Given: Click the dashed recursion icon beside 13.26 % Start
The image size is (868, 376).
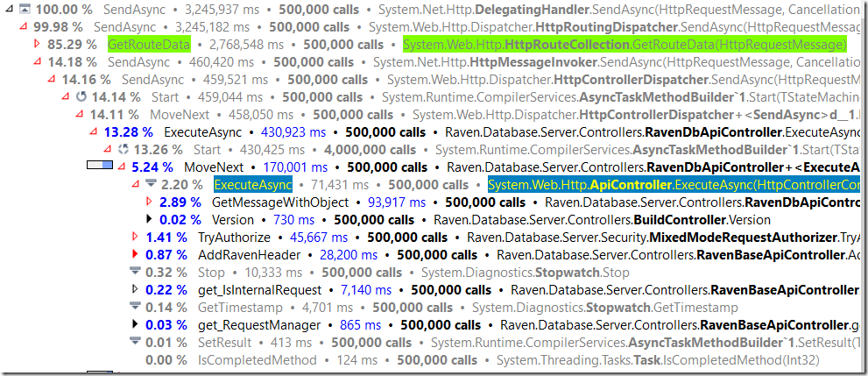Looking at the screenshot, I should tap(124, 150).
